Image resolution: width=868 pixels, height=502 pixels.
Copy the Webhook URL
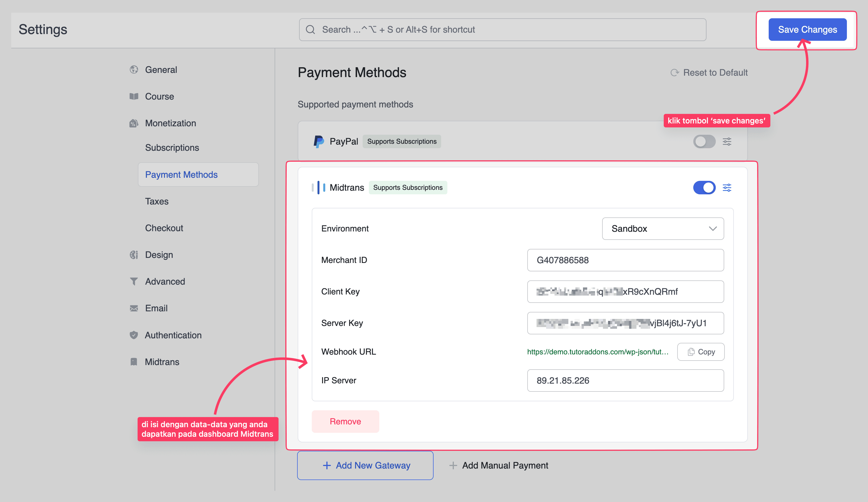coord(701,352)
